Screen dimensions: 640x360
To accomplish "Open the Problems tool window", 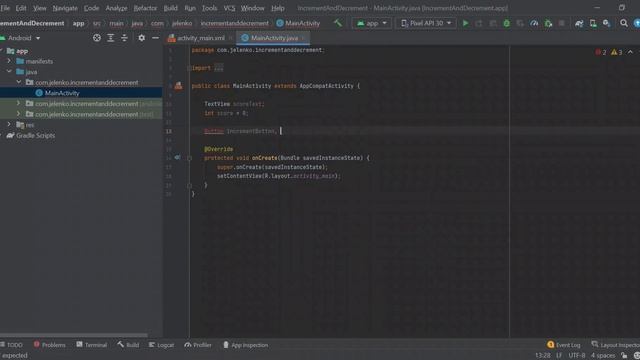I will tap(49, 345).
